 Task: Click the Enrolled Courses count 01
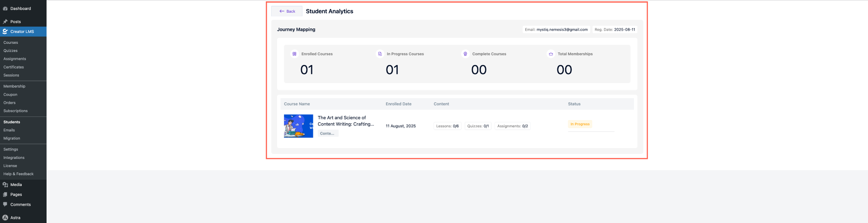pos(307,70)
